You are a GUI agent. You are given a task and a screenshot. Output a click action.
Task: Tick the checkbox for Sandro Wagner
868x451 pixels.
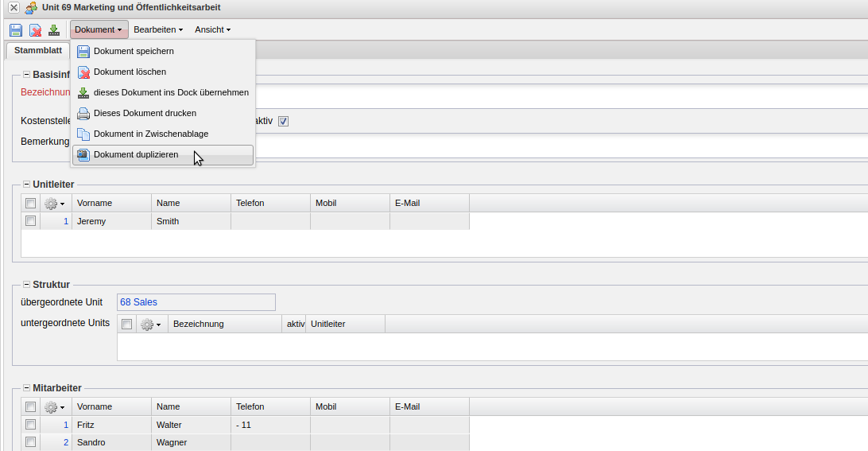coord(30,442)
